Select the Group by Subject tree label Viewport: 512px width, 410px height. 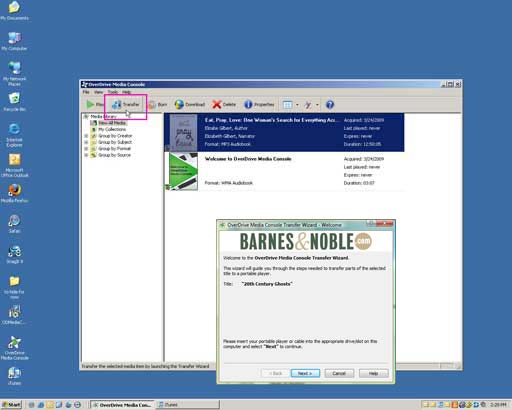[115, 142]
